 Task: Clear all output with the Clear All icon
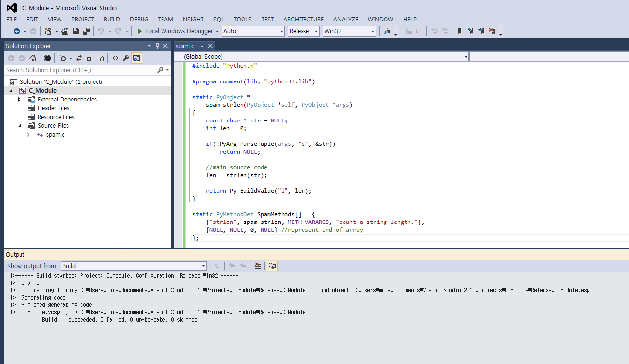click(x=258, y=265)
